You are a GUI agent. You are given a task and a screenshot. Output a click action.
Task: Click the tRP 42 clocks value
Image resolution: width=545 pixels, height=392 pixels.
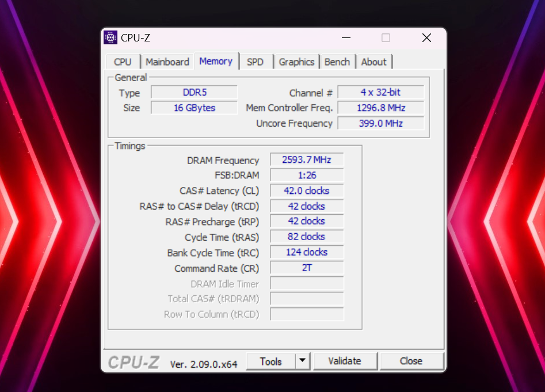307,221
